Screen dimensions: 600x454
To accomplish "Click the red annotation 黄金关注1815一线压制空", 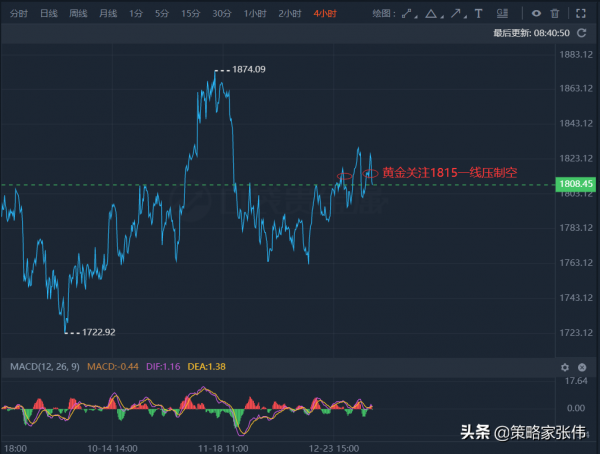I will 450,173.
